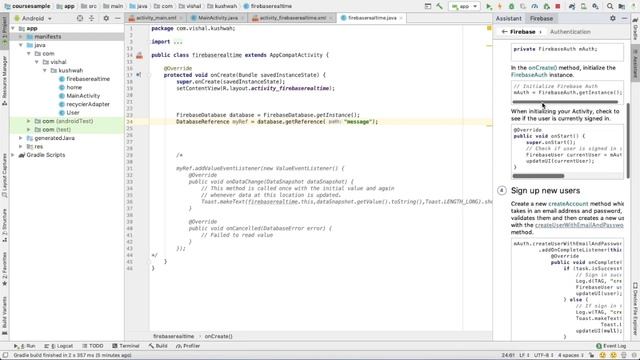Toggle the Run tool window
The width and height of the screenshot is (640, 360).
[24, 346]
